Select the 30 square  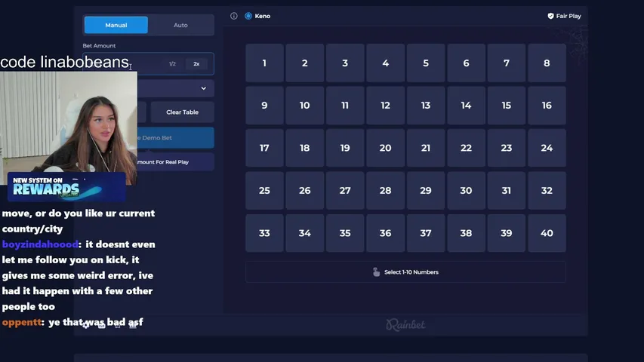[466, 191]
